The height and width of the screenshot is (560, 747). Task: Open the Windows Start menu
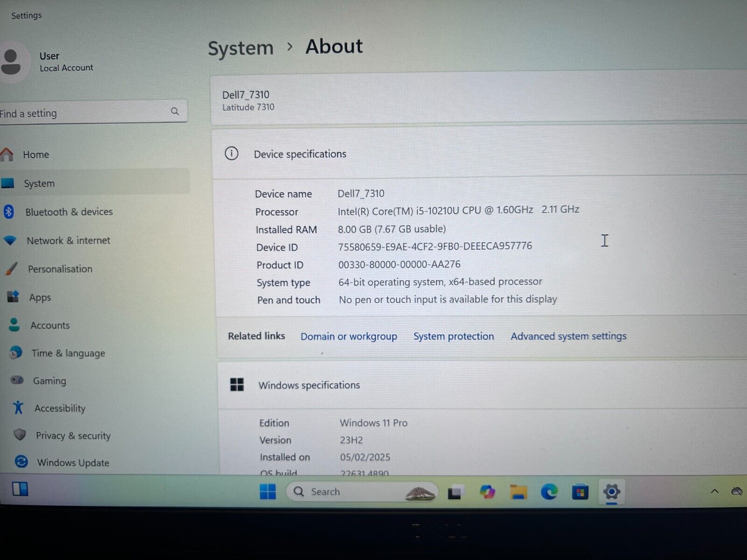pyautogui.click(x=268, y=491)
